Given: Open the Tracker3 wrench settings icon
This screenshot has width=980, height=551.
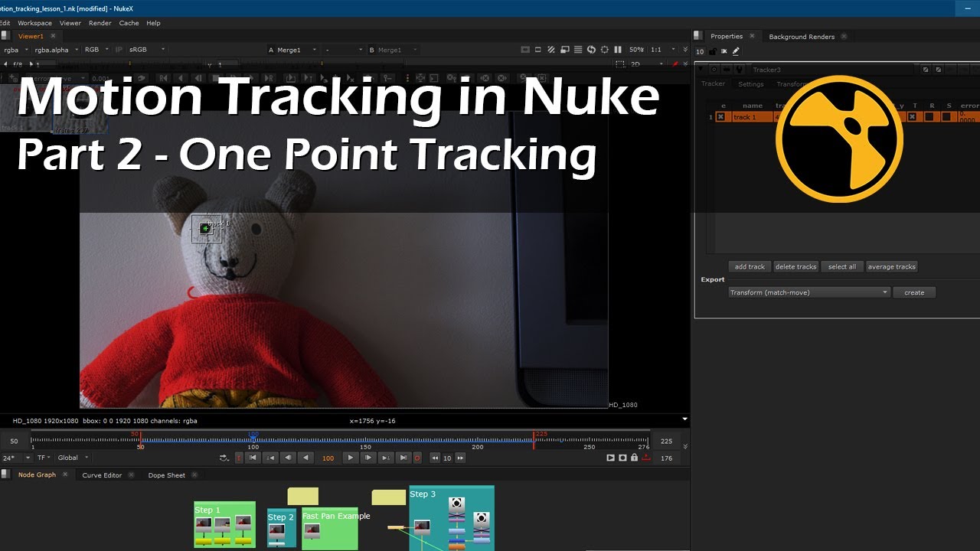Looking at the screenshot, I should [x=740, y=70].
